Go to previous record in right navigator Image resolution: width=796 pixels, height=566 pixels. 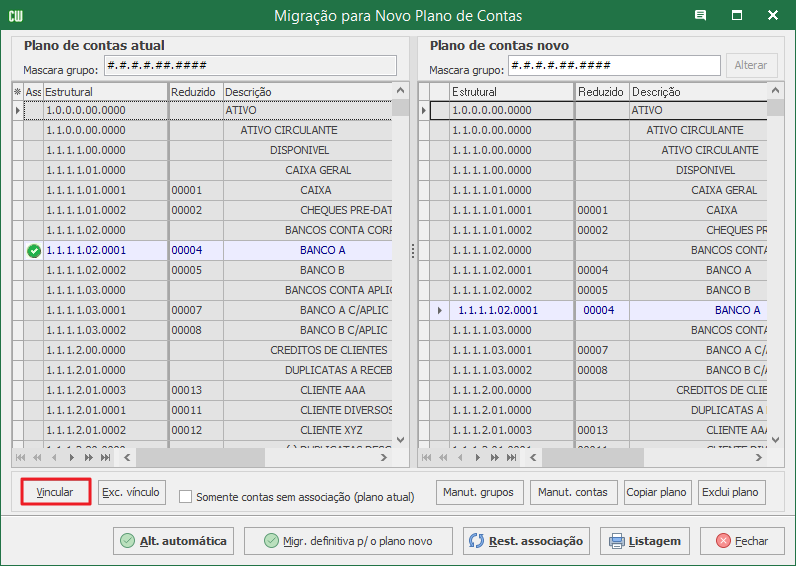460,458
